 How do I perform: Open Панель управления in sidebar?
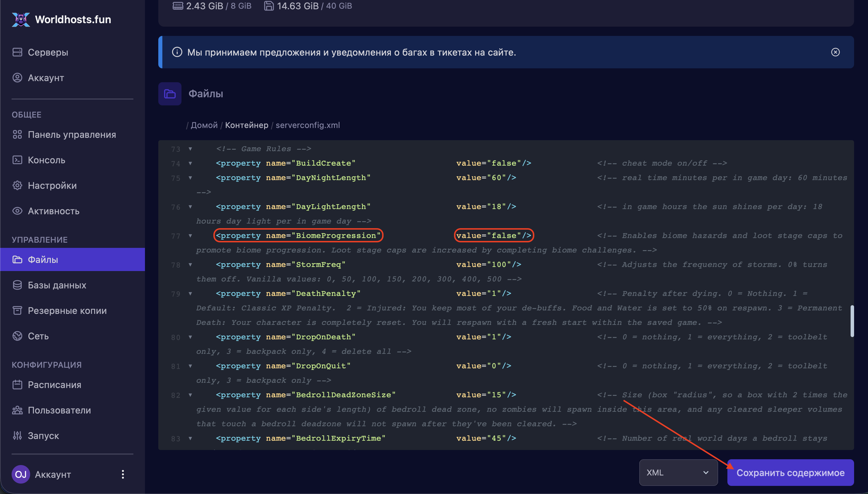click(x=72, y=135)
